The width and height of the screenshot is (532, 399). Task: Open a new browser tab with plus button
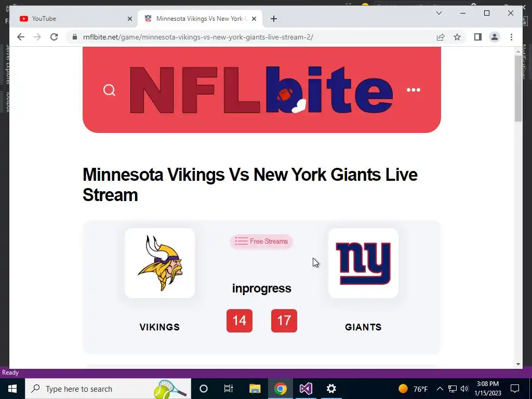(x=274, y=19)
